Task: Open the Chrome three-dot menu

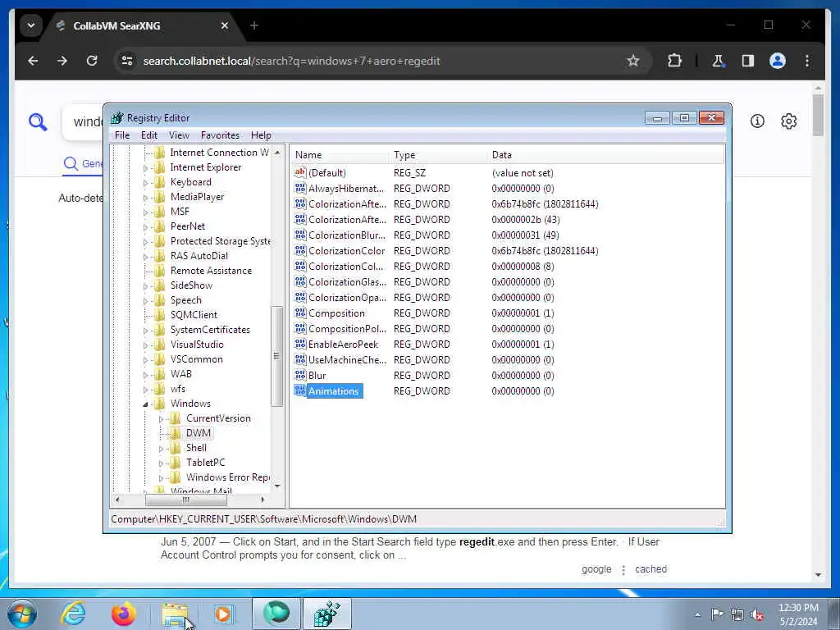Action: click(x=807, y=61)
